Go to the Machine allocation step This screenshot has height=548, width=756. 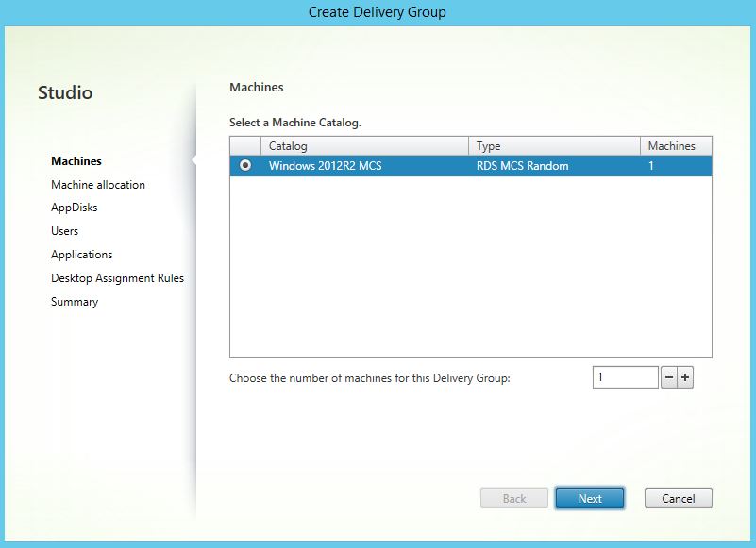tap(98, 185)
